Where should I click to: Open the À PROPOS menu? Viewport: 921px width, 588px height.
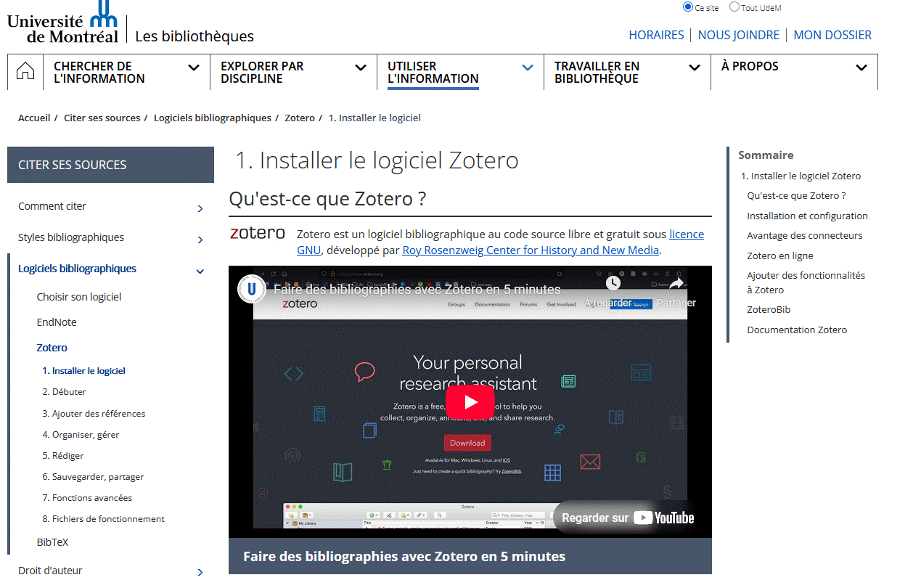pyautogui.click(x=750, y=66)
